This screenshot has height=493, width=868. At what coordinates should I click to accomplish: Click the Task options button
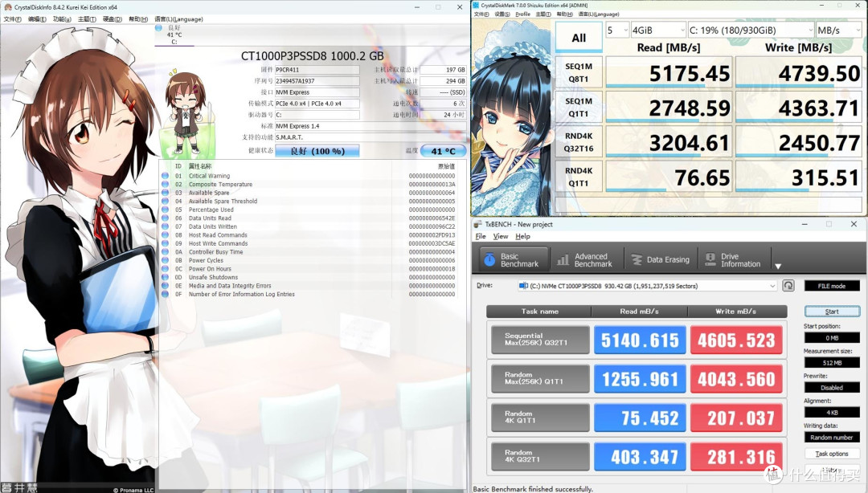point(832,454)
